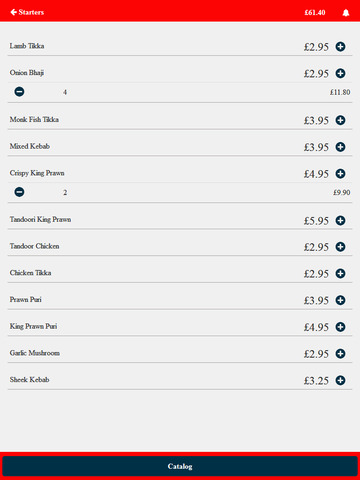Add Tandoori King Prawn to order
360x480 pixels.
point(340,220)
